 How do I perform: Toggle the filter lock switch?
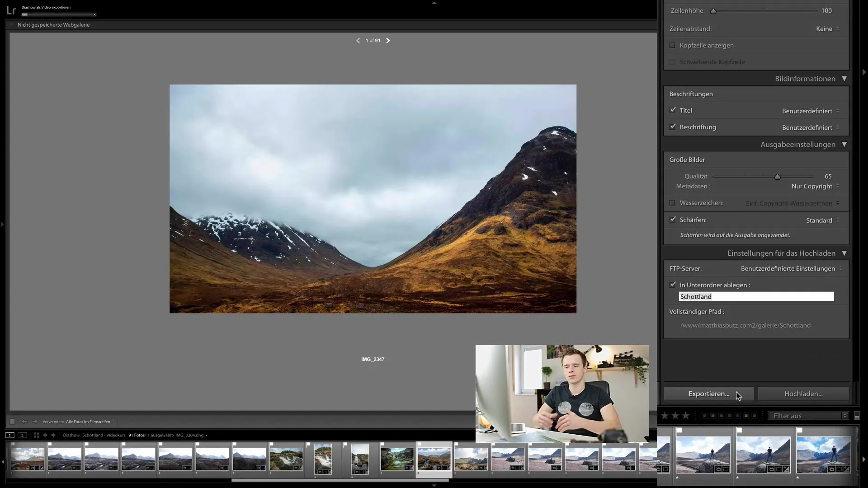(857, 416)
